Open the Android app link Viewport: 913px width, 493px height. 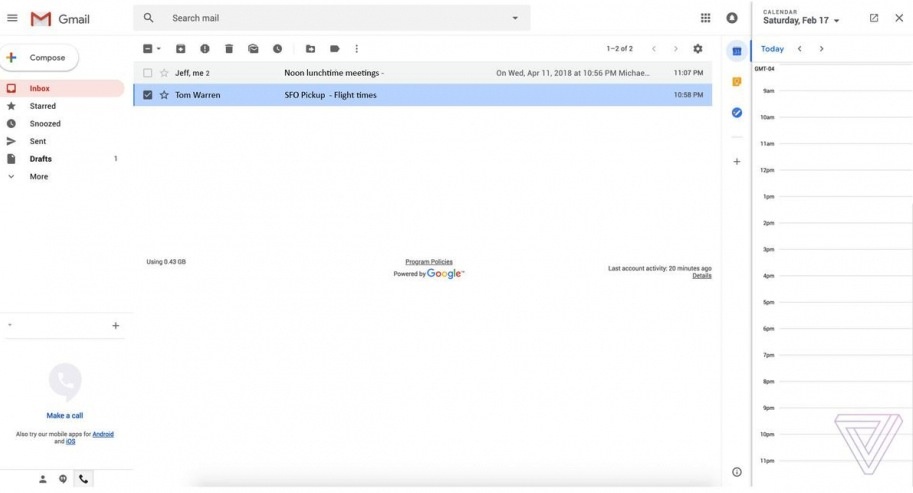[x=103, y=434]
